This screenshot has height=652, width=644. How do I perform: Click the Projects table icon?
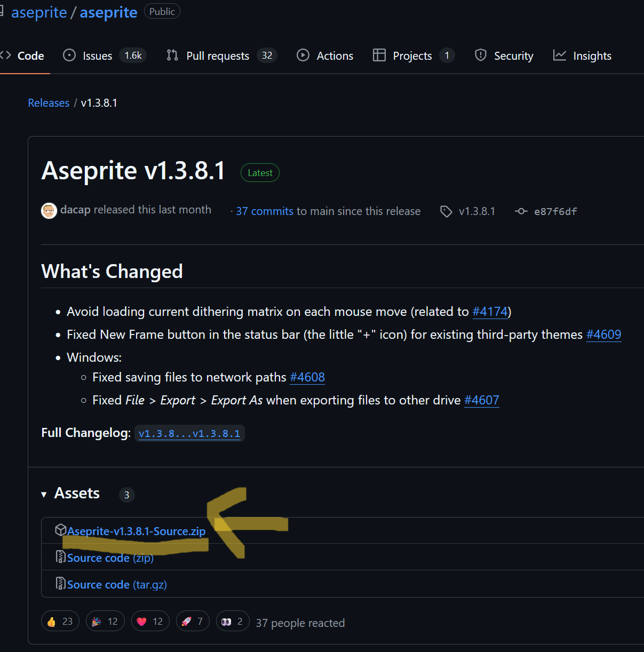click(379, 55)
